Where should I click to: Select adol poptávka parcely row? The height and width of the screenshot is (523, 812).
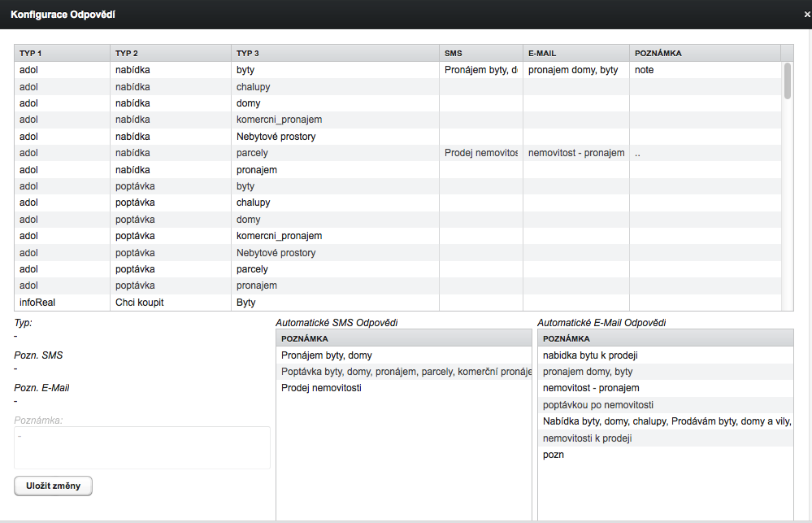point(397,269)
